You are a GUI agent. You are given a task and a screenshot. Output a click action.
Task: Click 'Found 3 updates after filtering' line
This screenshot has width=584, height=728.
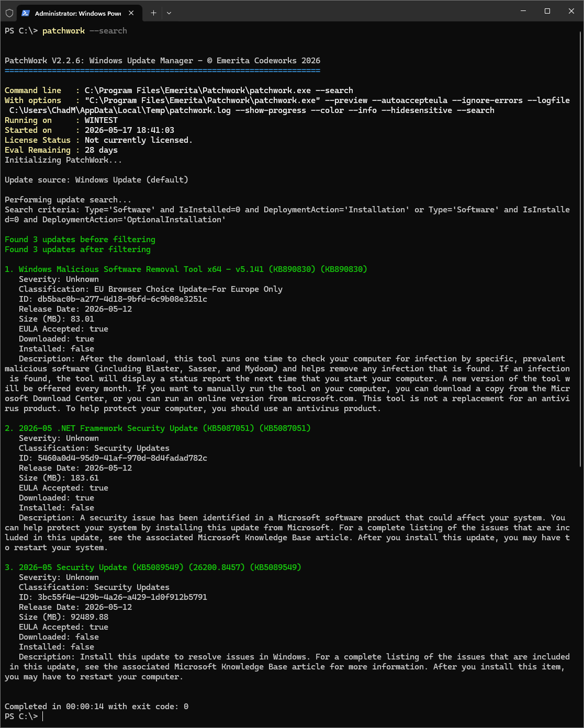(77, 249)
